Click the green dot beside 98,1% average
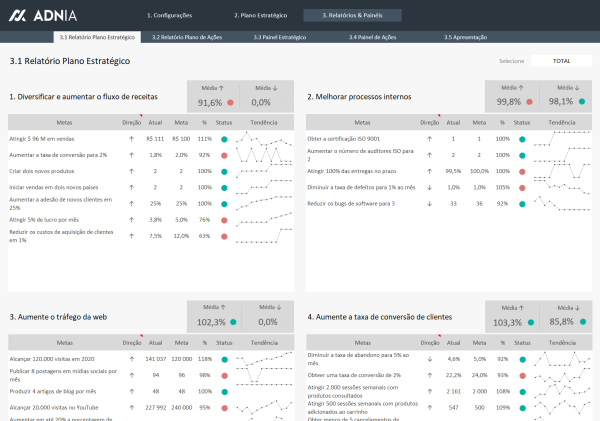Screen dimensions: 600x421 581,101
